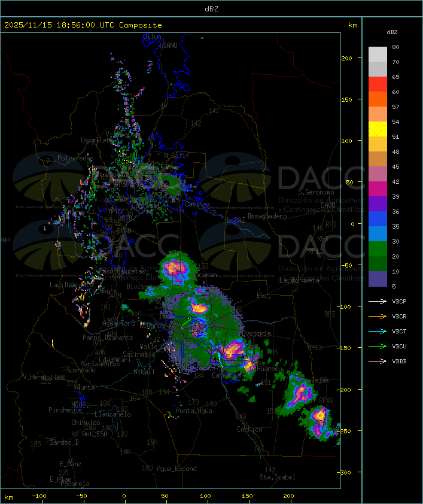Screen dimensions: 423x504
Task: Click the white VBCP arrow icon
Action: 378,301
